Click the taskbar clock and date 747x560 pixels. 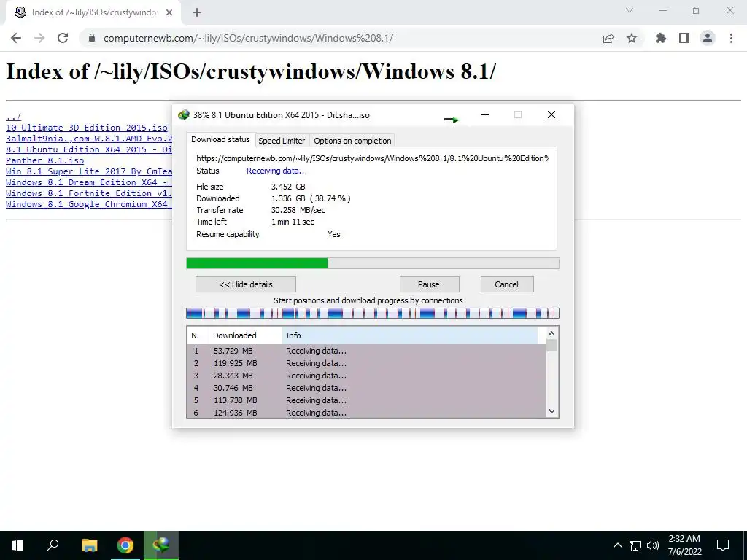tap(684, 545)
